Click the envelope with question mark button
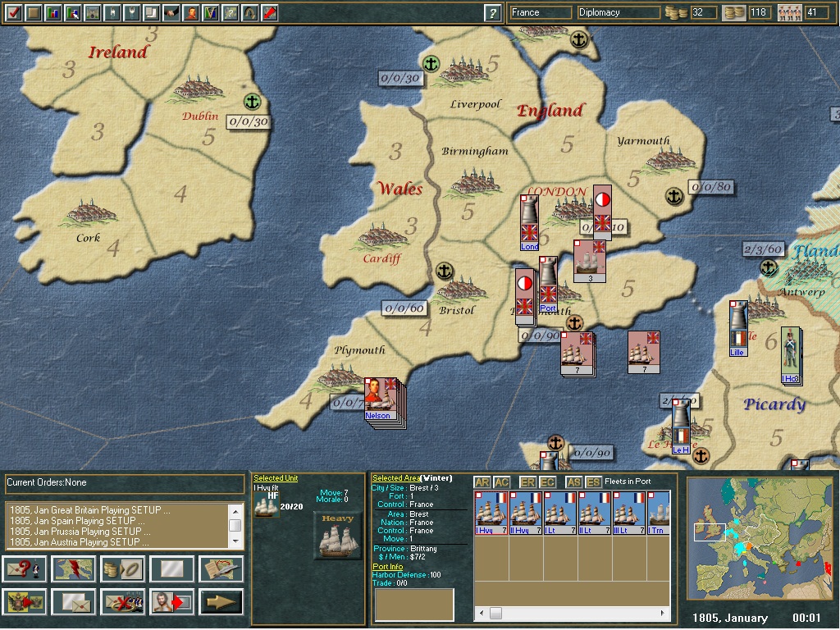This screenshot has width=840, height=630. pos(25,569)
